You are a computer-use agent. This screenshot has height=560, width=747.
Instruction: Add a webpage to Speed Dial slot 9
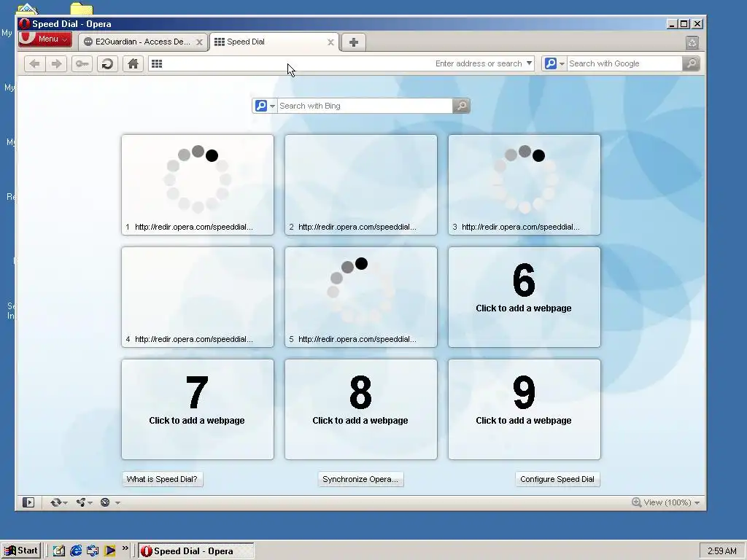coord(525,410)
